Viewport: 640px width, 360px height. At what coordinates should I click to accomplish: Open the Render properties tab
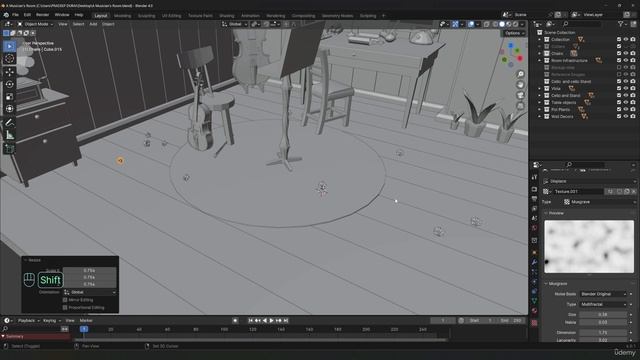tap(534, 189)
